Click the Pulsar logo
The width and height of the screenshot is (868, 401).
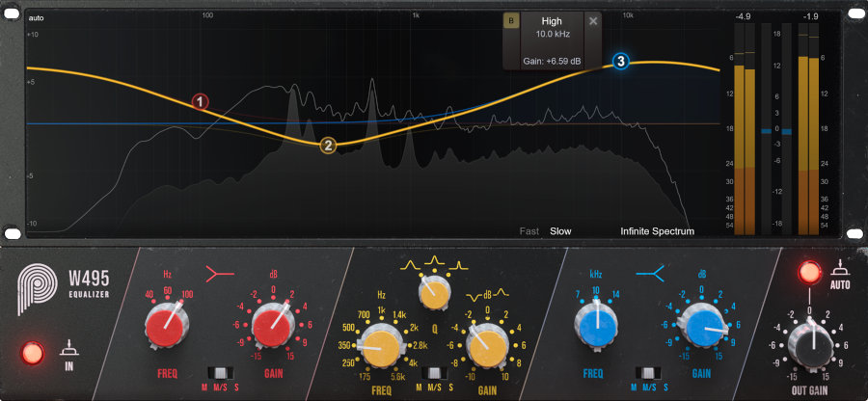(x=37, y=291)
